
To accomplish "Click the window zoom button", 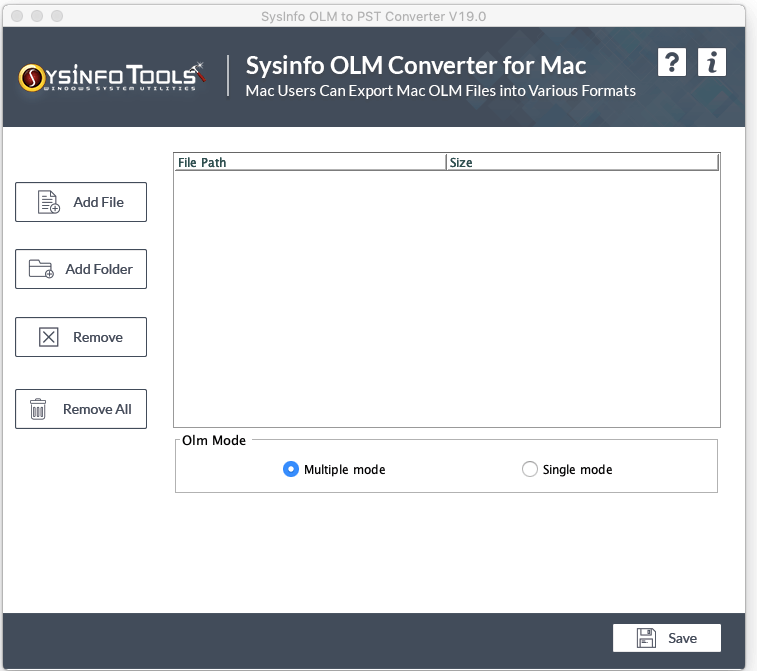I will 57,16.
